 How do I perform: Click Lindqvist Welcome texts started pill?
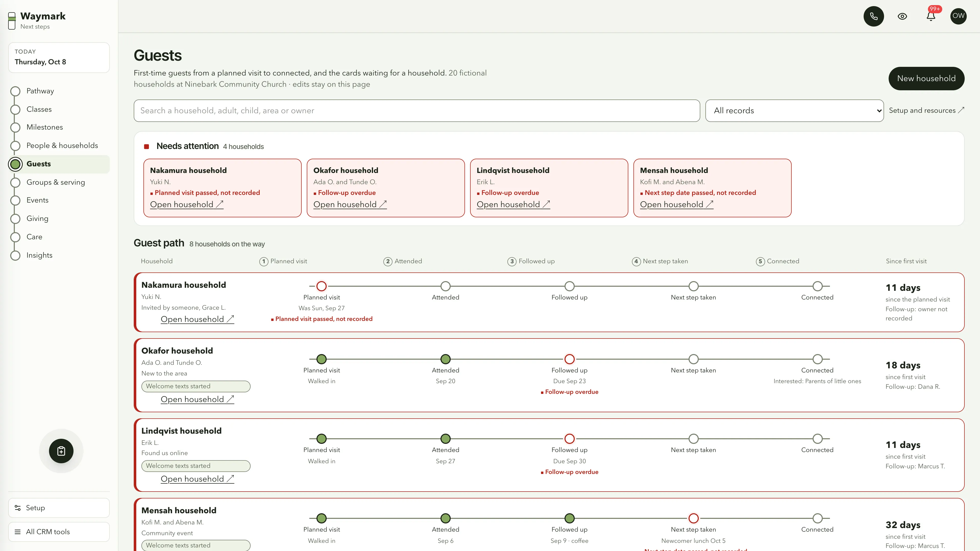pyautogui.click(x=195, y=466)
